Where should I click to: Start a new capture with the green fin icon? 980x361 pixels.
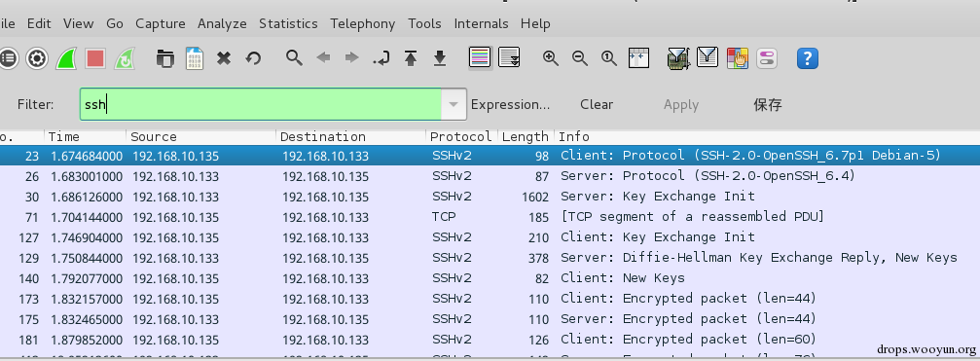point(66,58)
